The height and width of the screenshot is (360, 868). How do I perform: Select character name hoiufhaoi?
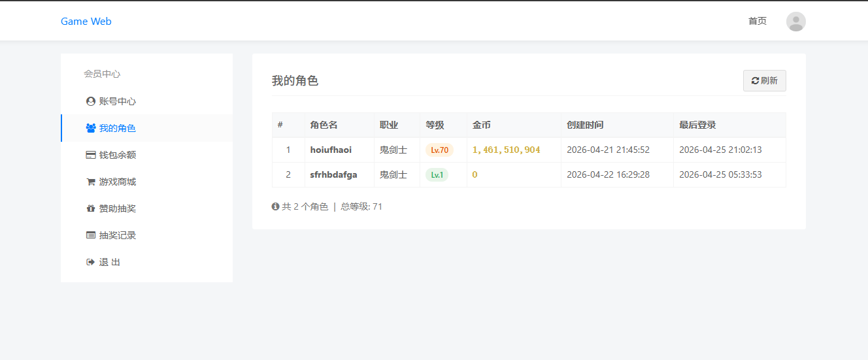[331, 150]
